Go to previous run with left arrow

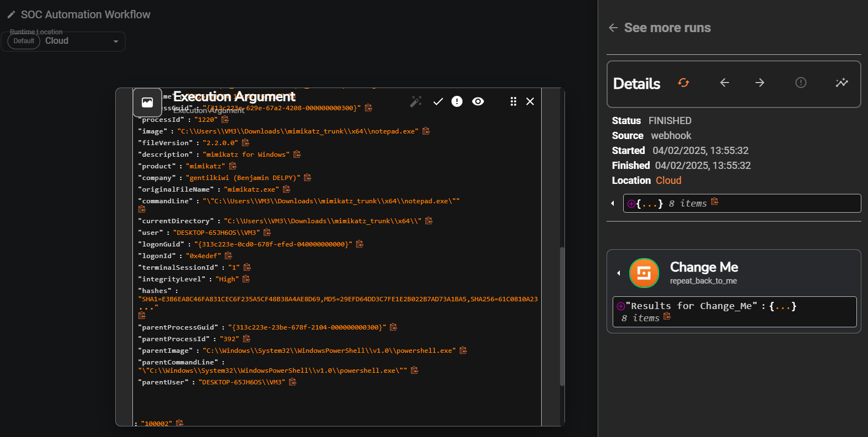[725, 83]
